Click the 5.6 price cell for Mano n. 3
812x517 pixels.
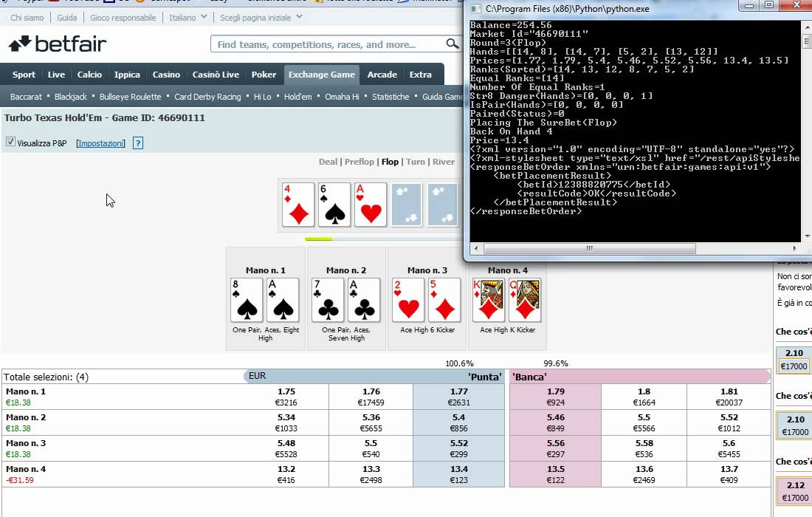[x=729, y=448]
